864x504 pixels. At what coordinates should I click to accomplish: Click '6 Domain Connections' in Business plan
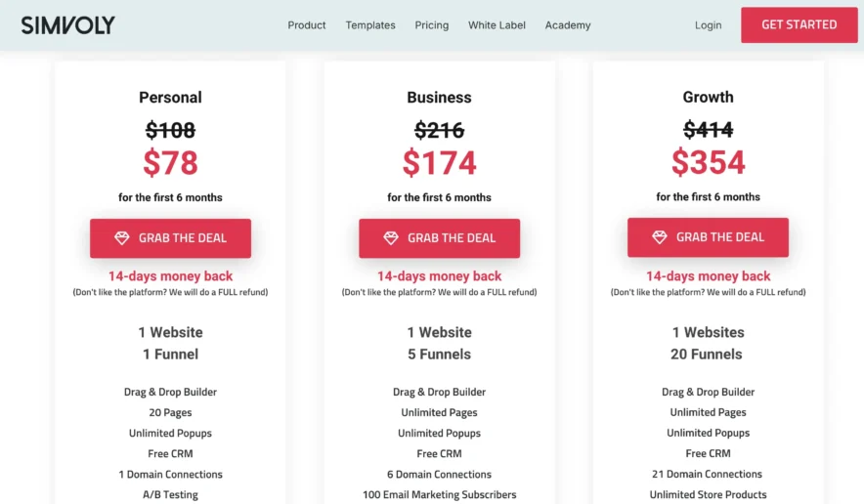point(439,475)
